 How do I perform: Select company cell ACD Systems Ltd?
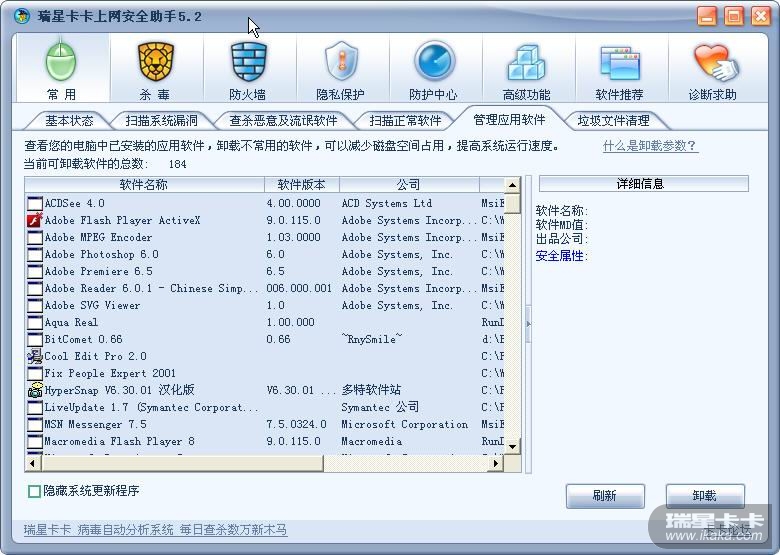(387, 203)
